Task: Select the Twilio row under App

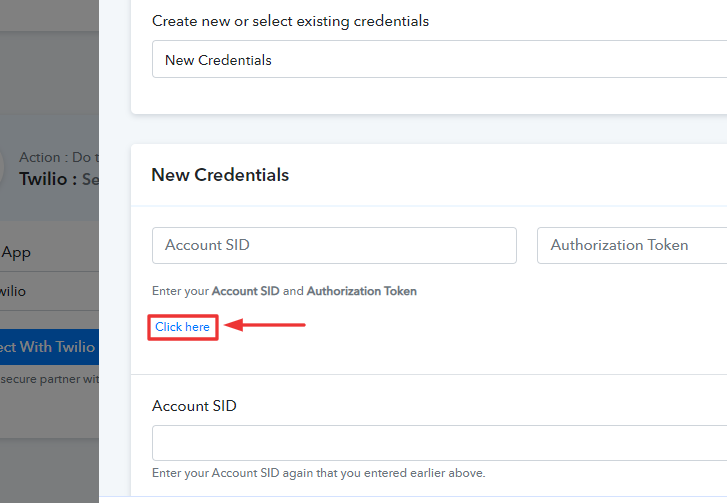Action: 49,291
